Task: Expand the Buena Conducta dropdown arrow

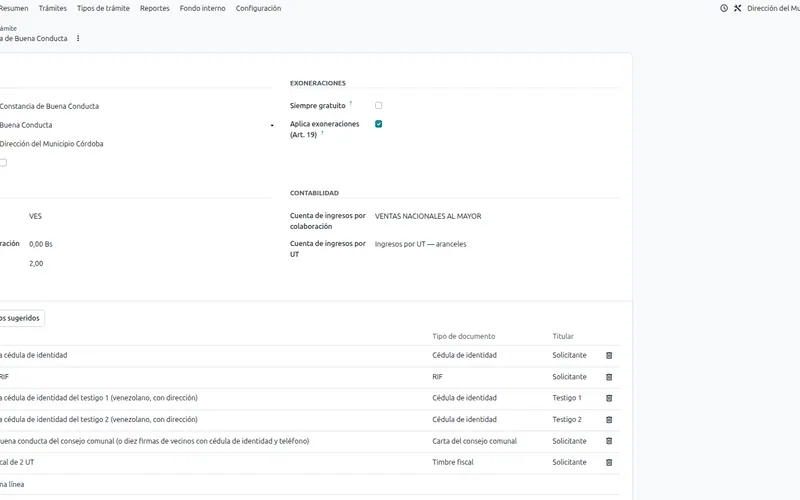Action: (272, 125)
